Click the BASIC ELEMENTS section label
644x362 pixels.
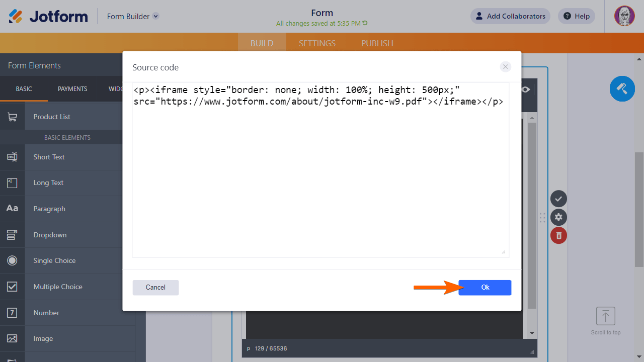pyautogui.click(x=67, y=137)
